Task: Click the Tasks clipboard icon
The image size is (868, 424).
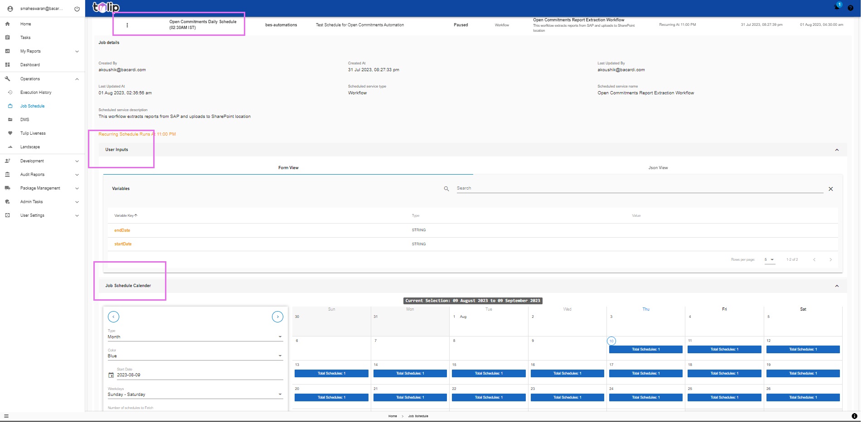Action: [7, 38]
